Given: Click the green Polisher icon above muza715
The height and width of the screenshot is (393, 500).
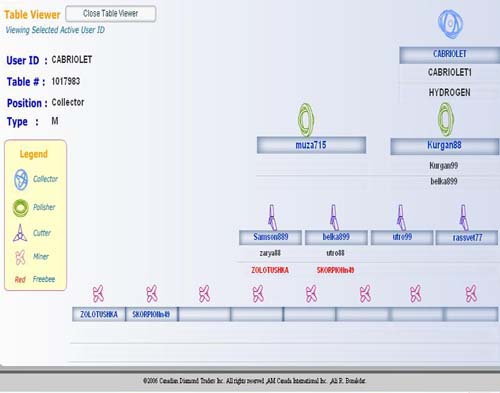Looking at the screenshot, I should pos(306,120).
